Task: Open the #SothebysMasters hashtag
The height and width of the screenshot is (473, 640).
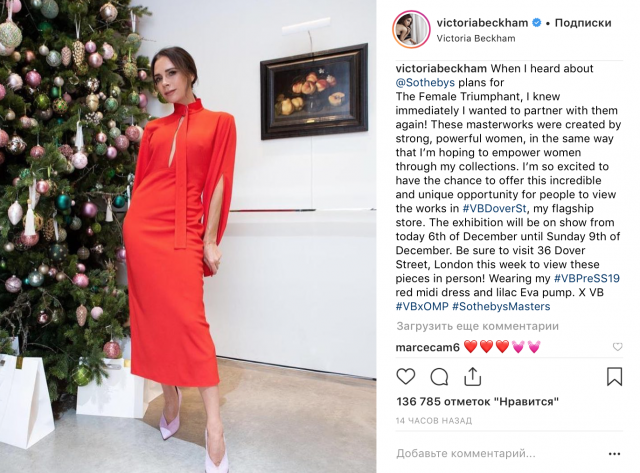Action: (x=501, y=306)
